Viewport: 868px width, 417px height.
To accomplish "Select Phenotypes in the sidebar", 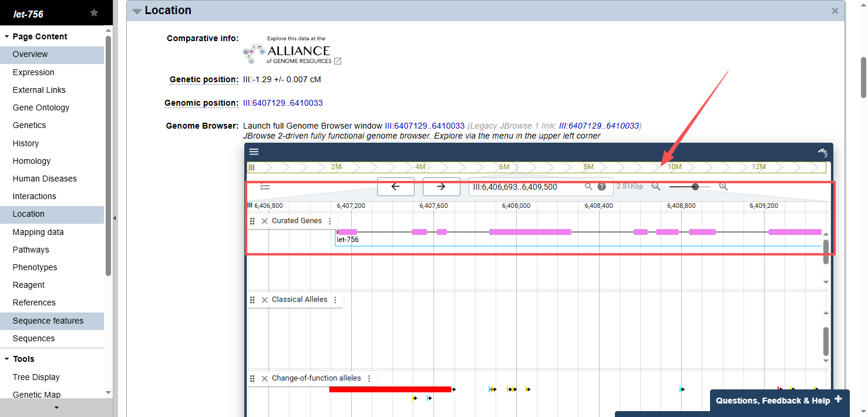I will point(35,267).
